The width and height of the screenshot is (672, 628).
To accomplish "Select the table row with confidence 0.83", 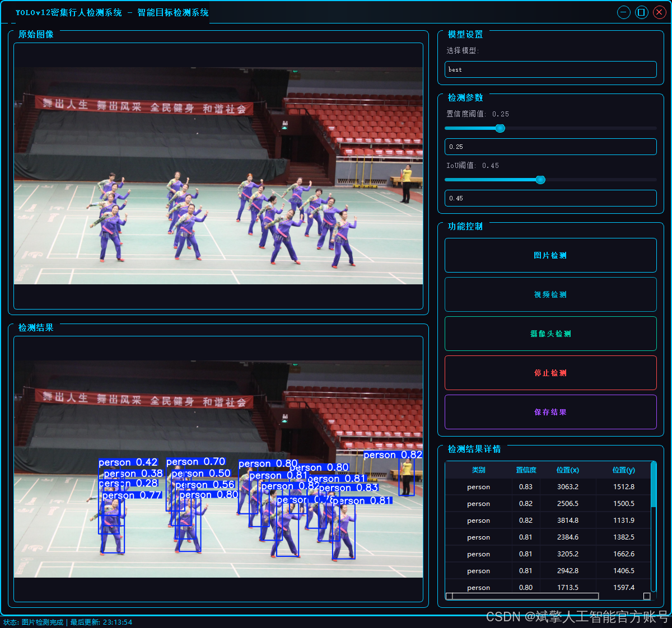I will [x=548, y=487].
